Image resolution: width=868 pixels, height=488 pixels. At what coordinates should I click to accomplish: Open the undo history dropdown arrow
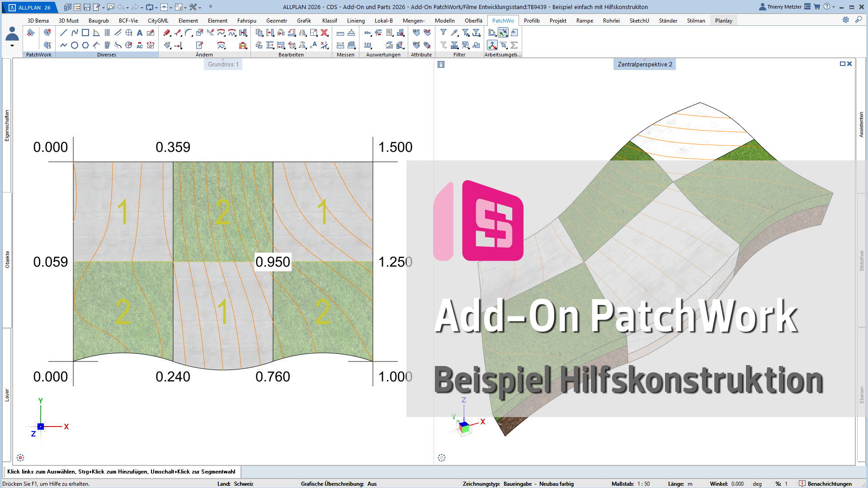127,7
